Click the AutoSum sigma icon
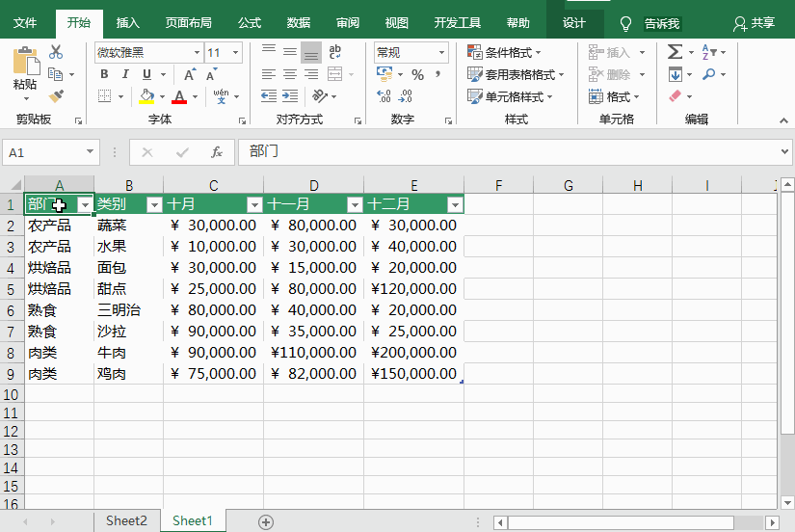Screen dimensions: 795x532 click(x=675, y=52)
